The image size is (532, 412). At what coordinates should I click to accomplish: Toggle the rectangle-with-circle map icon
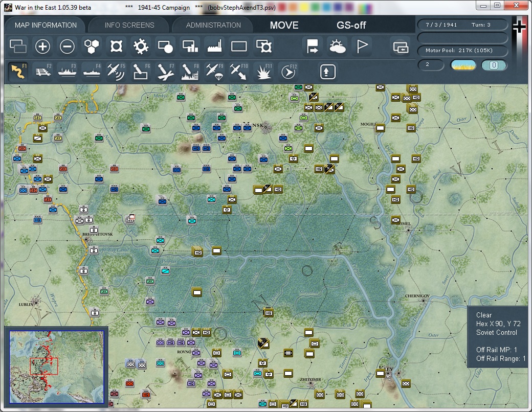click(165, 47)
